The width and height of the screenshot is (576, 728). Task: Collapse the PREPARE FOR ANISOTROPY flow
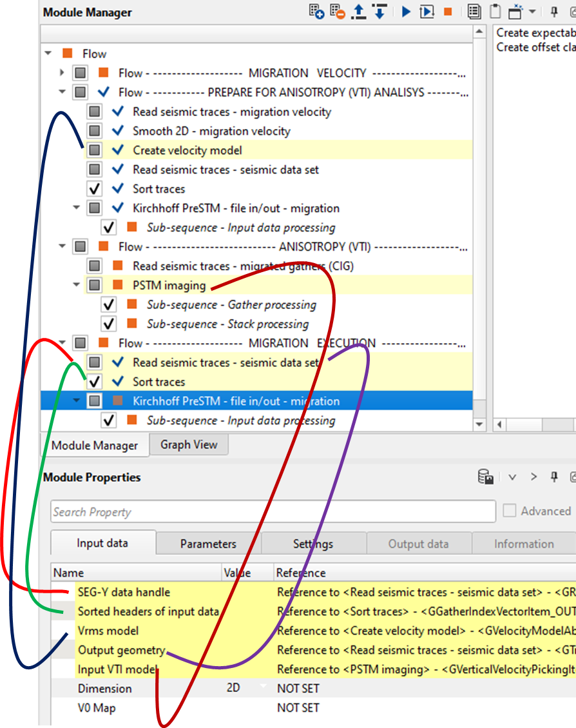tap(62, 92)
